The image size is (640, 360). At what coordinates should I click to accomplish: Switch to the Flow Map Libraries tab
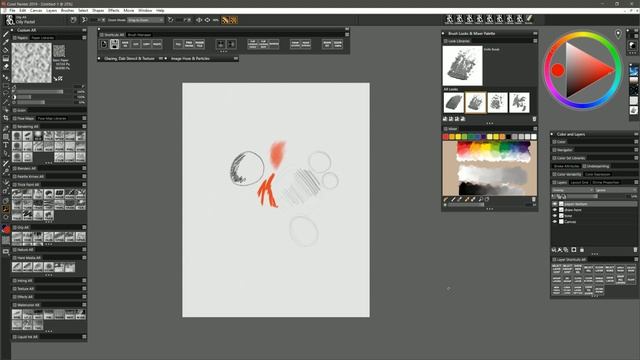52,118
